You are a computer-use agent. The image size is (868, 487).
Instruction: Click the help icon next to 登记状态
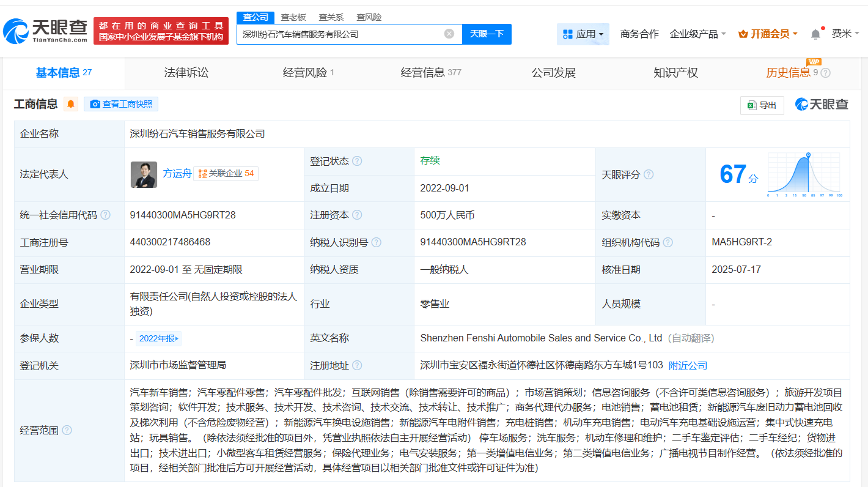coord(357,161)
